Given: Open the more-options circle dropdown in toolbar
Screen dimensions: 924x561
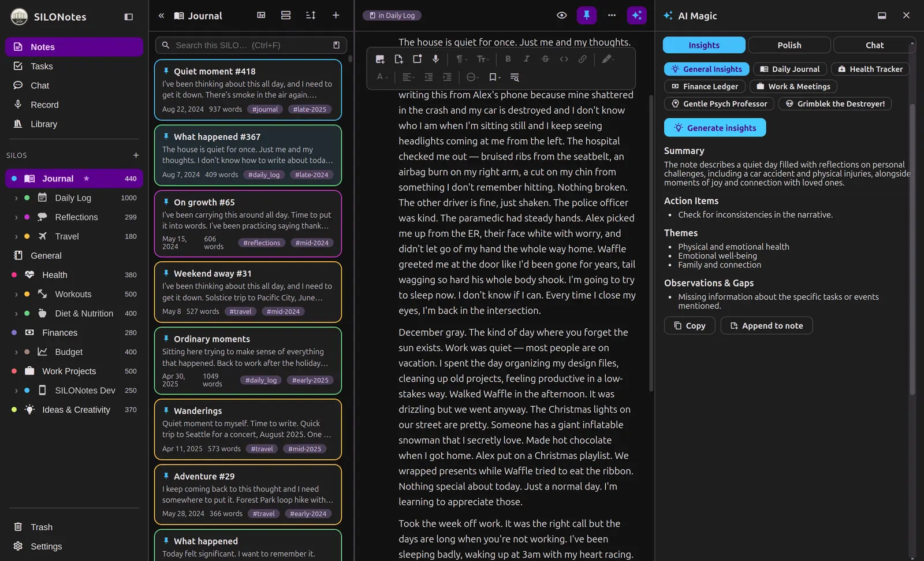Looking at the screenshot, I should point(473,77).
